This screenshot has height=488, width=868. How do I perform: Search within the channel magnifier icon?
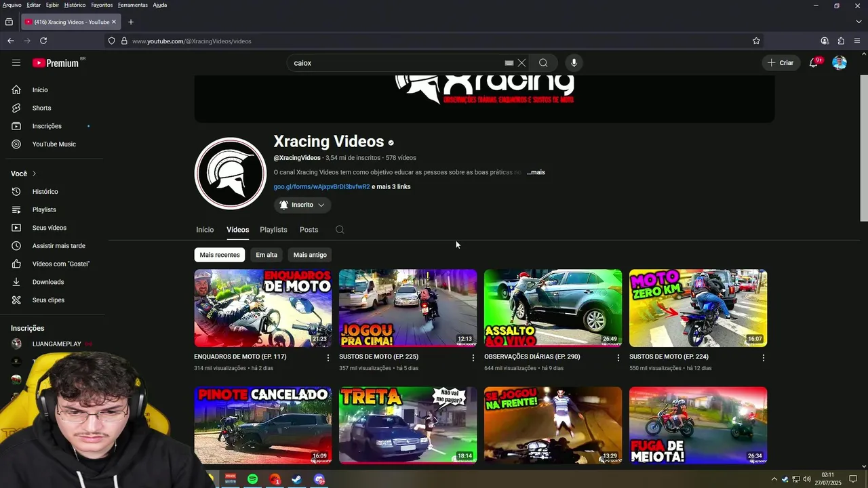coord(340,230)
